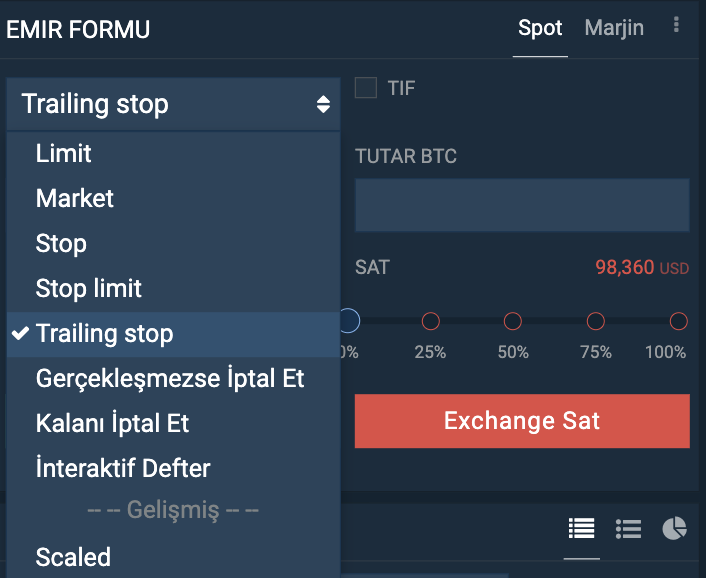The width and height of the screenshot is (706, 578).
Task: Enable the TIF checkbox
Action: [366, 87]
